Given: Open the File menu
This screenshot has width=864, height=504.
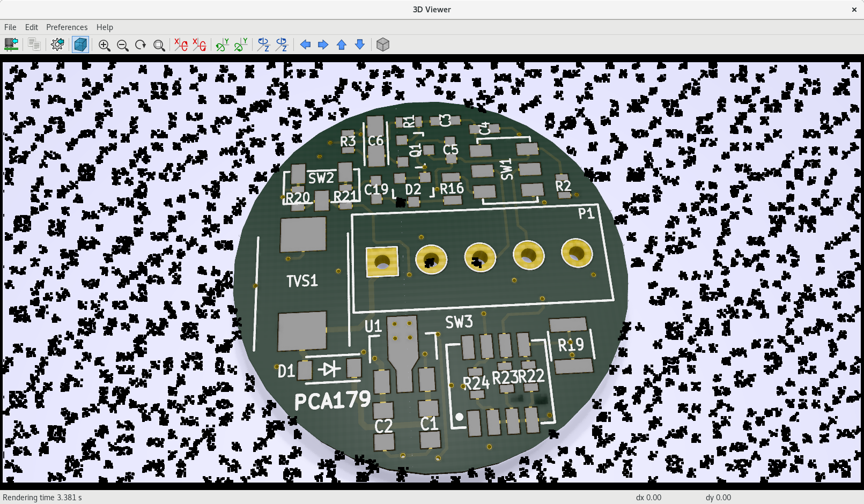Looking at the screenshot, I should click(10, 27).
